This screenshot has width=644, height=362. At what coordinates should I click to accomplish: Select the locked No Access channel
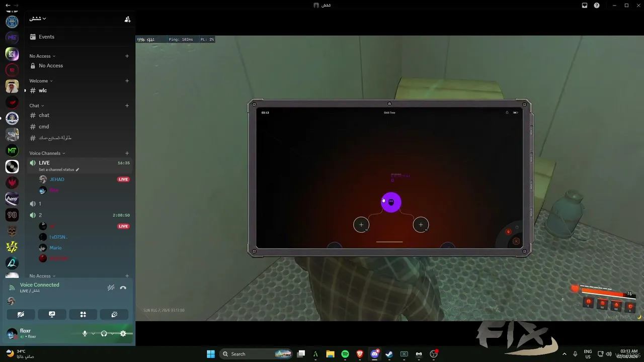click(79, 66)
